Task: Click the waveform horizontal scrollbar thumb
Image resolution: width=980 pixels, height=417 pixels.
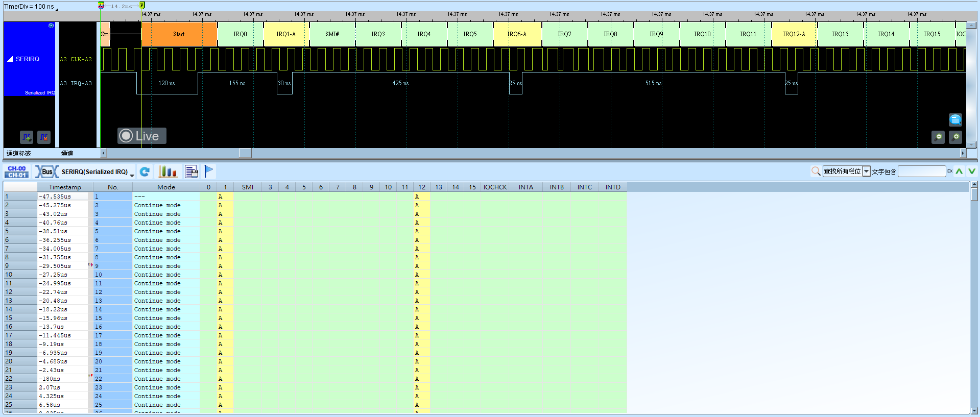Action: [x=245, y=153]
